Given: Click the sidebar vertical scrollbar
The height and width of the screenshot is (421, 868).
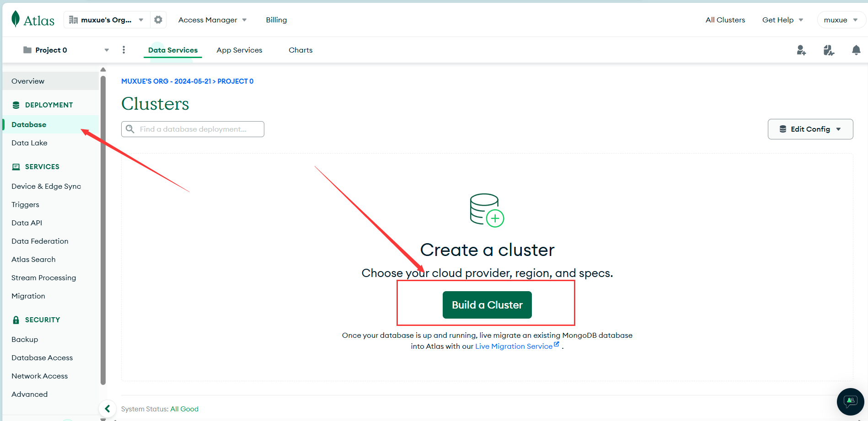Looking at the screenshot, I should (103, 230).
